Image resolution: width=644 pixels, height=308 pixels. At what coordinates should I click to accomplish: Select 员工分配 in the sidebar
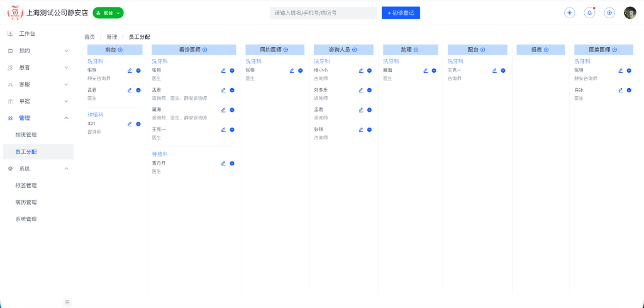[38, 151]
